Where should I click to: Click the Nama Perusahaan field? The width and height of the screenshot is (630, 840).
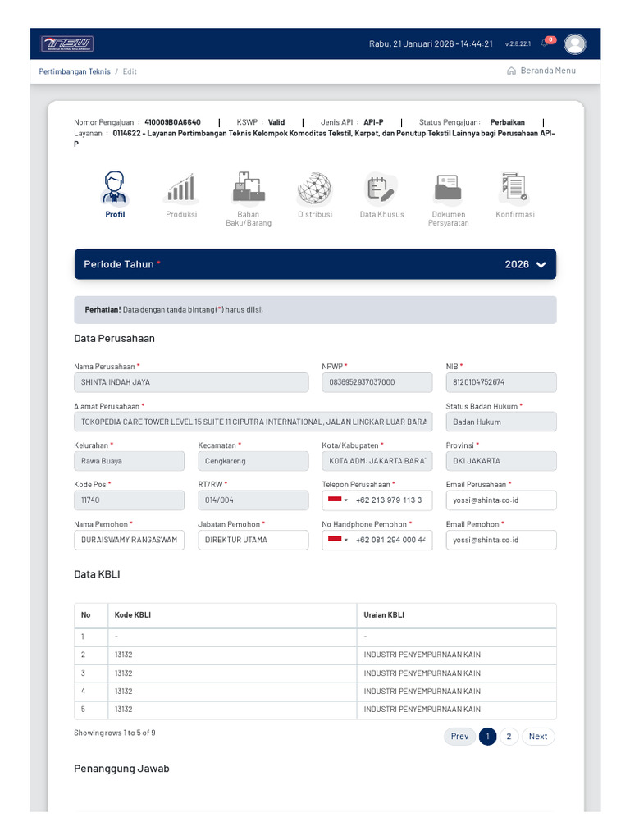191,382
